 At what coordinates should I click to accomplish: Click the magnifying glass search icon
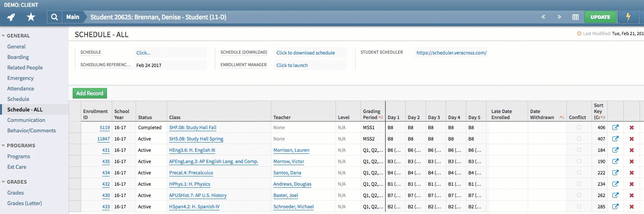tap(54, 17)
